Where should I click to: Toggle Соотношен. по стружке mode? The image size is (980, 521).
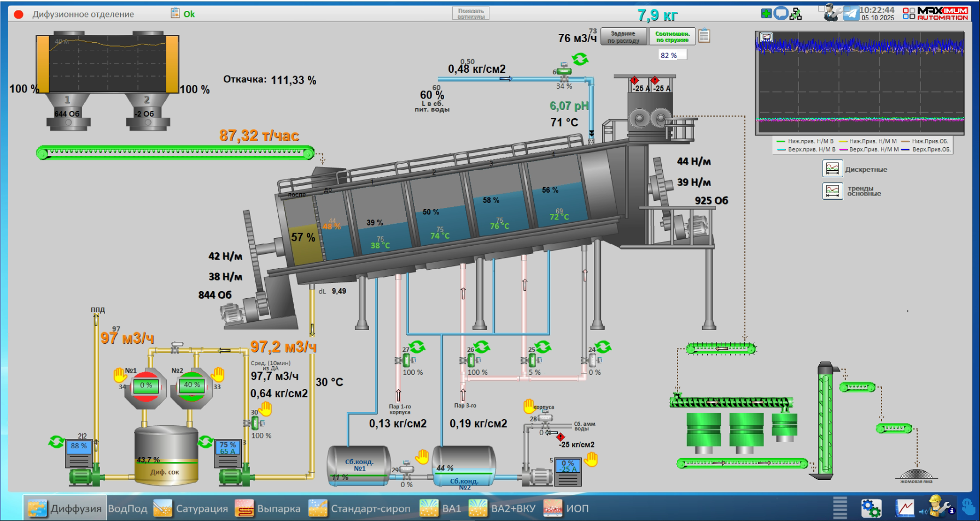672,37
